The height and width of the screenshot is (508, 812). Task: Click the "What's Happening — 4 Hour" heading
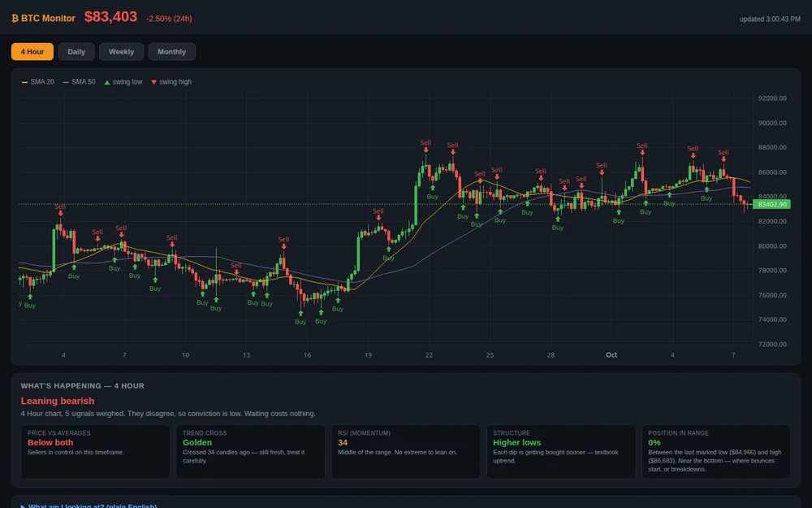click(82, 385)
